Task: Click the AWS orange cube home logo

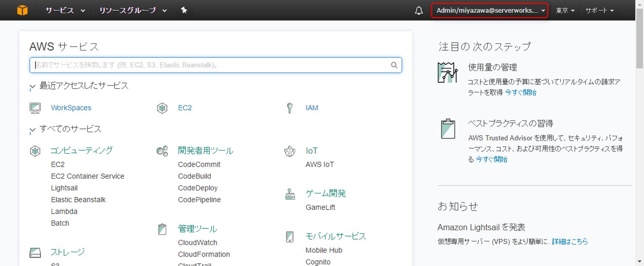Action: 22,10
